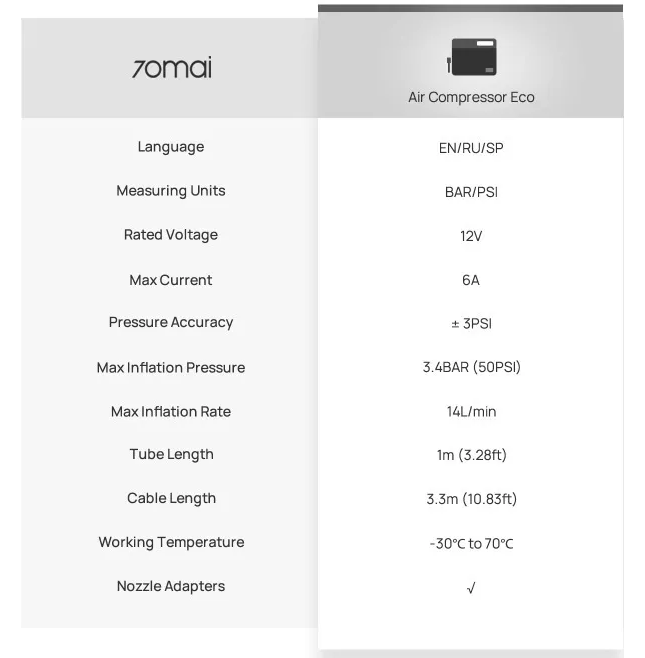Click the Nozzle Adapters checkmark icon
The width and height of the screenshot is (645, 658).
(x=471, y=588)
